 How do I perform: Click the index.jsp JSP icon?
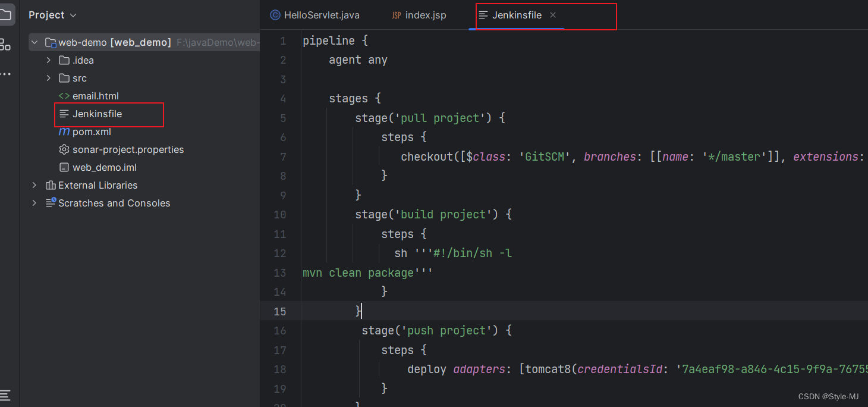coord(397,15)
